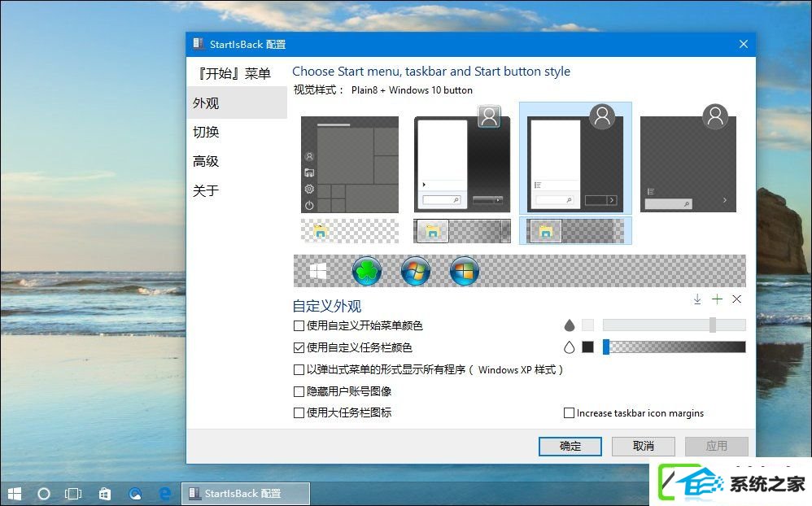The width and height of the screenshot is (812, 506).
Task: Enable large taskbar icons checkbox
Action: [299, 412]
